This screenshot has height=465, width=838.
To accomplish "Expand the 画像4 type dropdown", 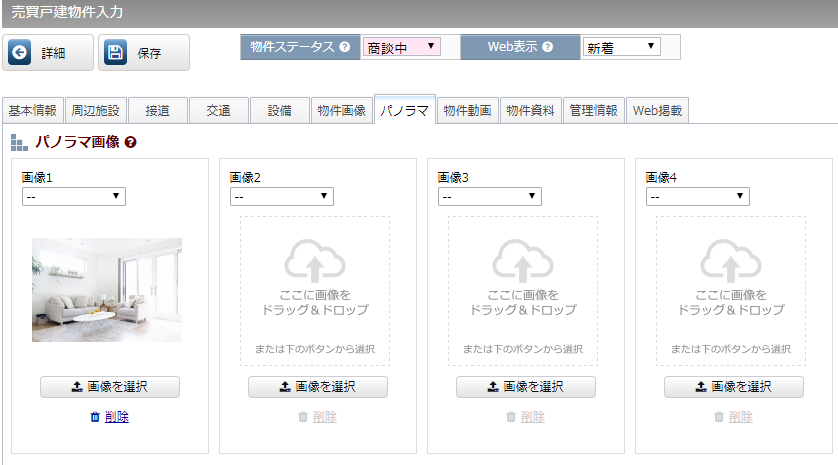I will 697,196.
